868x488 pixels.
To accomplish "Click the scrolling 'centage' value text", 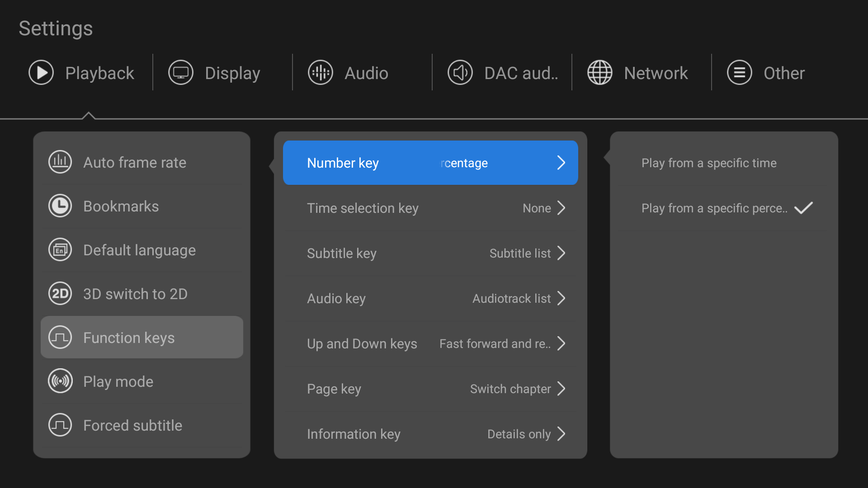I will (464, 163).
